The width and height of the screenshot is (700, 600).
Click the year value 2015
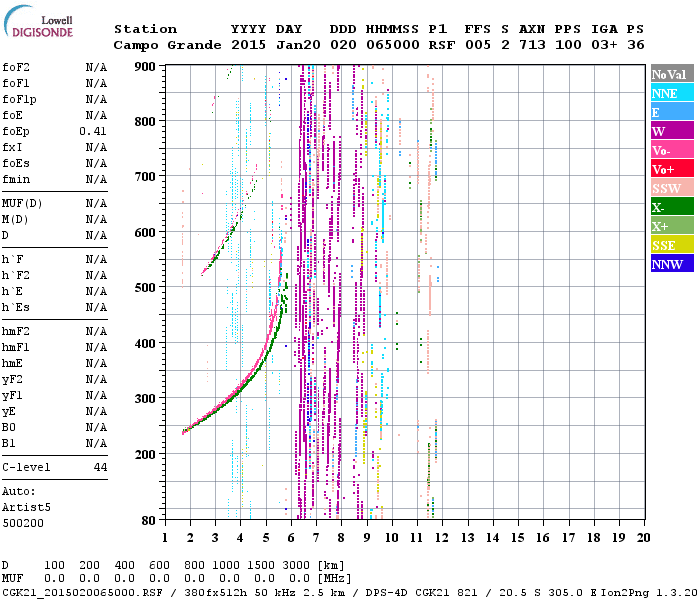pos(248,45)
